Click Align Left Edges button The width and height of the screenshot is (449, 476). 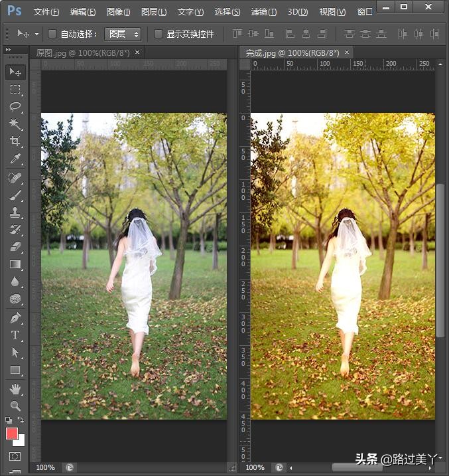[290, 34]
